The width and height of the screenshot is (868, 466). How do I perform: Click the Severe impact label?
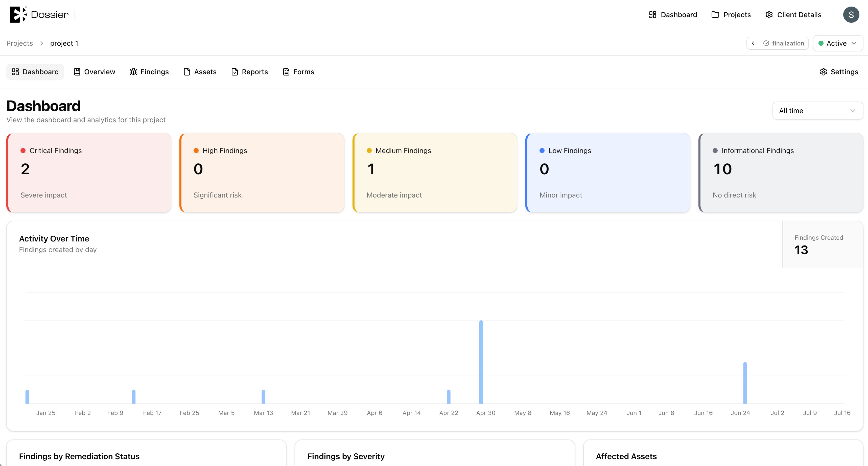click(44, 195)
